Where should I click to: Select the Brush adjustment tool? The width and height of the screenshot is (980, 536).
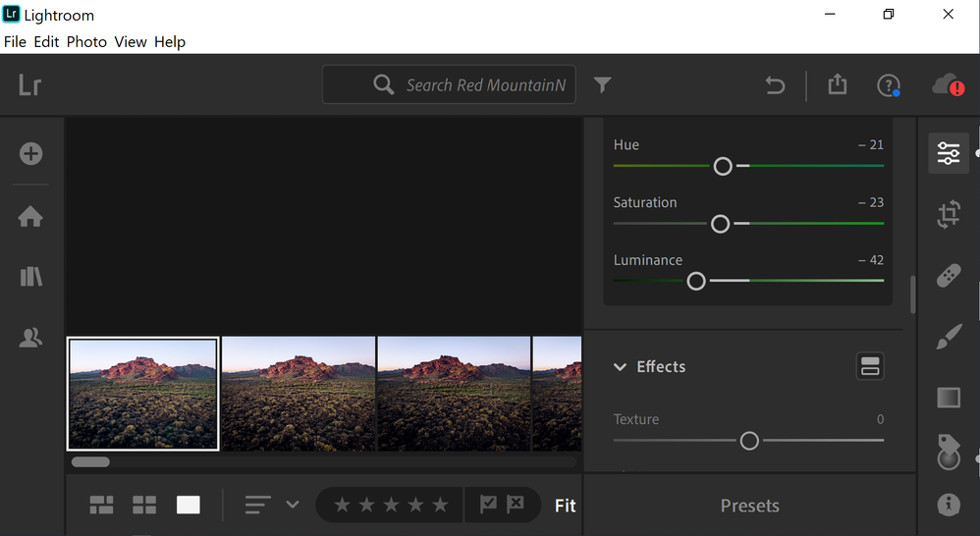click(x=948, y=338)
